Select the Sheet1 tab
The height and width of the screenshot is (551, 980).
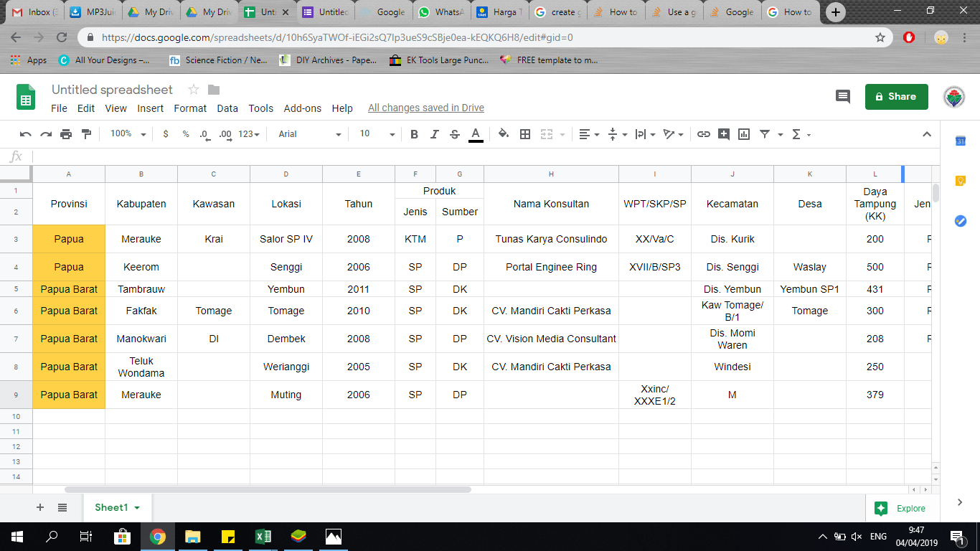117,508
